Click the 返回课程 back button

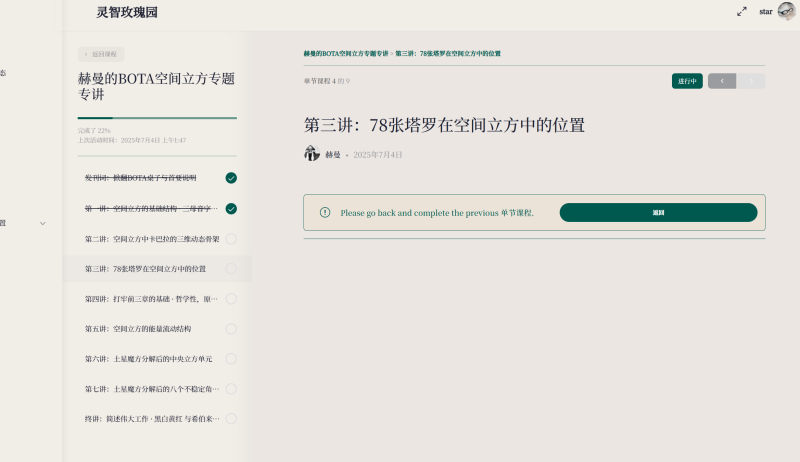(x=101, y=54)
